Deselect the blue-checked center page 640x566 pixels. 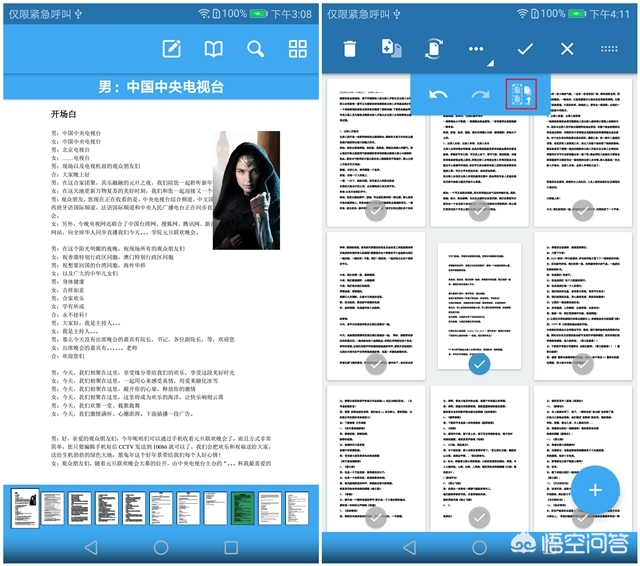coord(479,364)
